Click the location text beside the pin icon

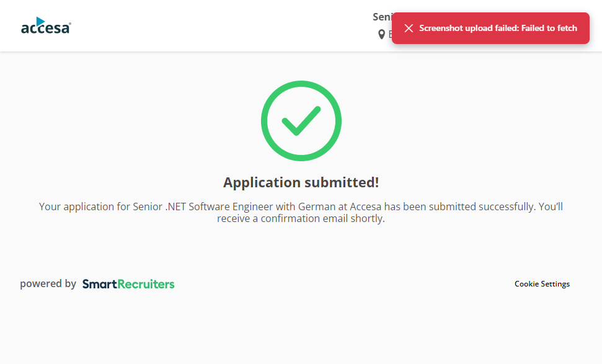point(390,35)
